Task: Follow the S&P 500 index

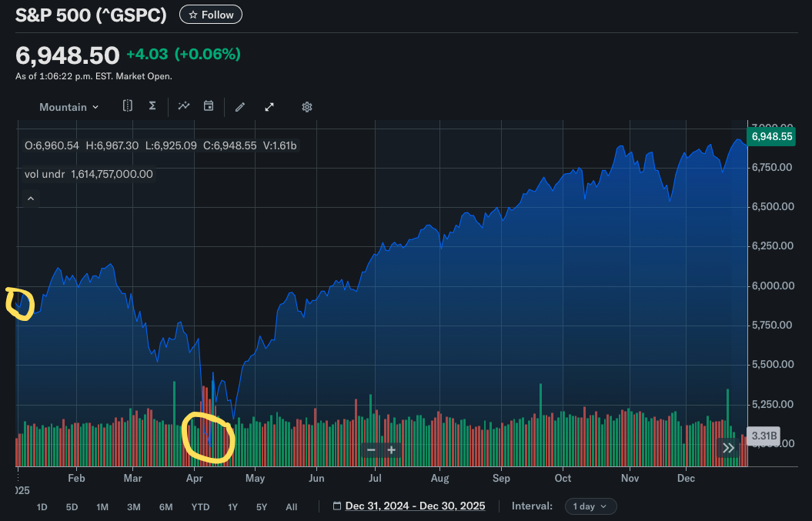Action: click(x=211, y=15)
